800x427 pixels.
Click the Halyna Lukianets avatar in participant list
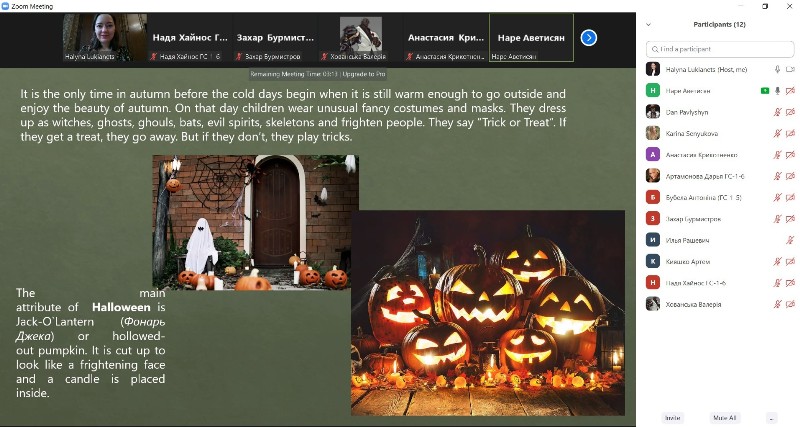click(x=653, y=69)
